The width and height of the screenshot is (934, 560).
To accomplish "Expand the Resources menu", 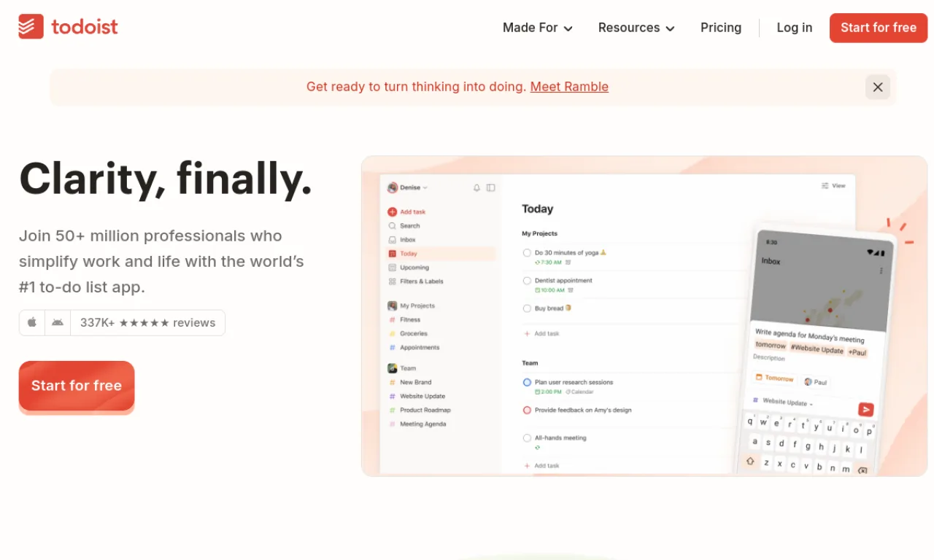I will (x=636, y=28).
